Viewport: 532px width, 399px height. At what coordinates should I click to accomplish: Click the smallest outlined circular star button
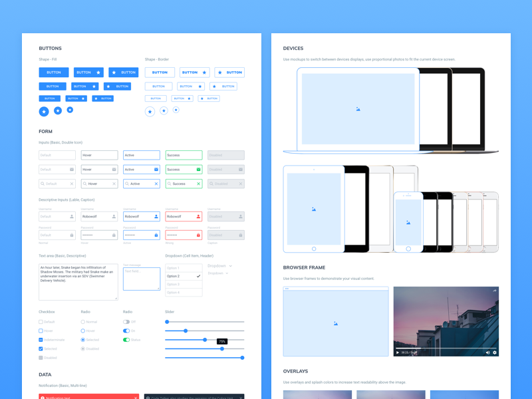pos(176,110)
